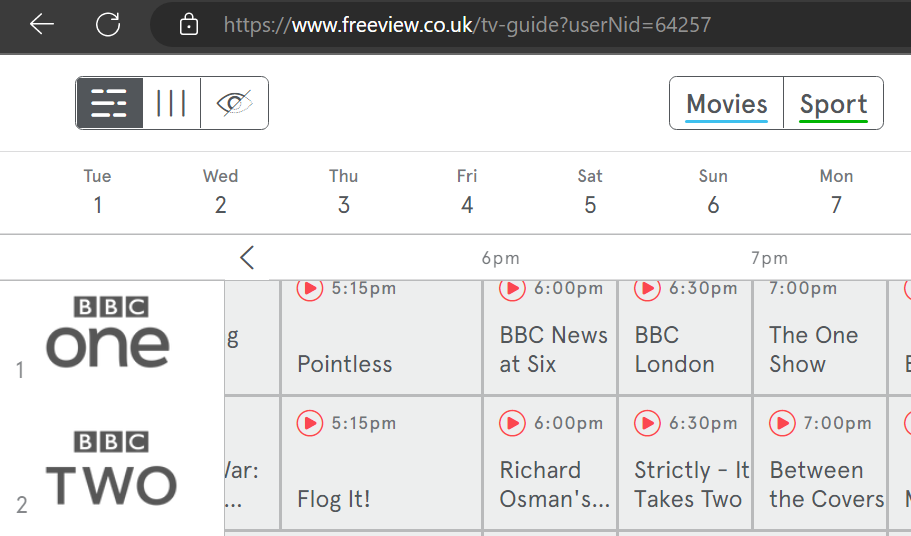Click the site security lock icon
The image size is (911, 536).
click(x=189, y=25)
